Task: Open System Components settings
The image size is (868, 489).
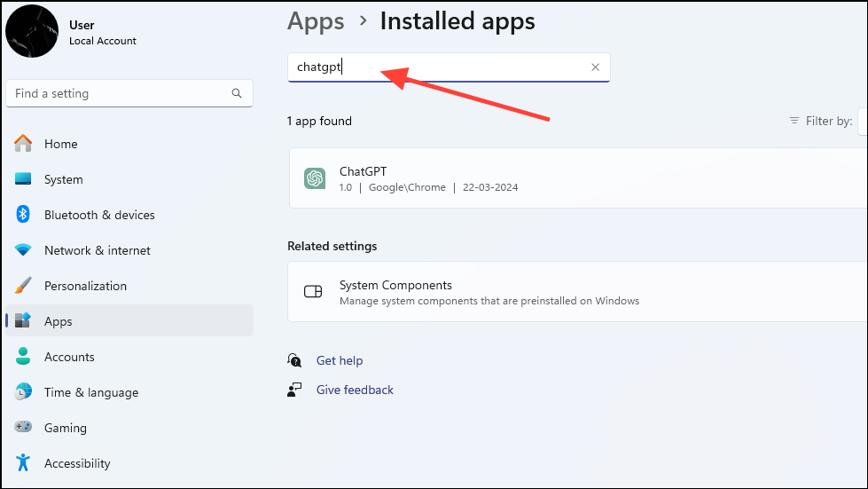Action: click(577, 291)
